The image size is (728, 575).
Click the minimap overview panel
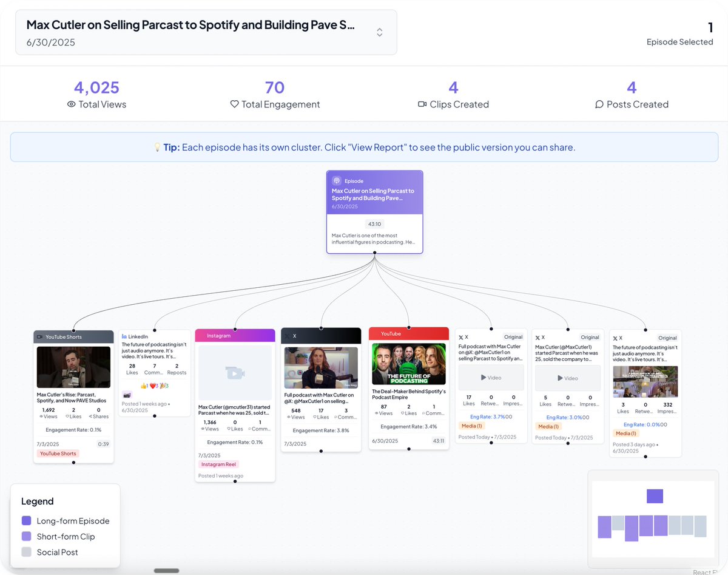coord(653,519)
